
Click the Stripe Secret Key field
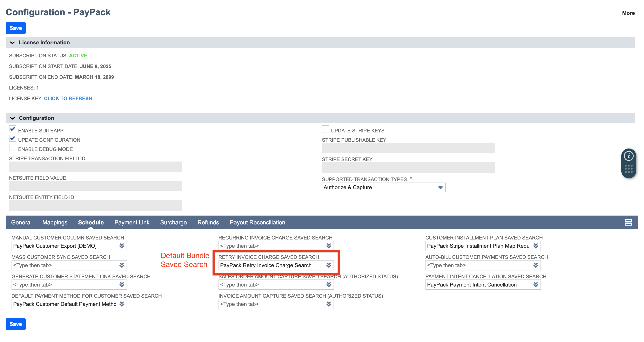click(408, 167)
